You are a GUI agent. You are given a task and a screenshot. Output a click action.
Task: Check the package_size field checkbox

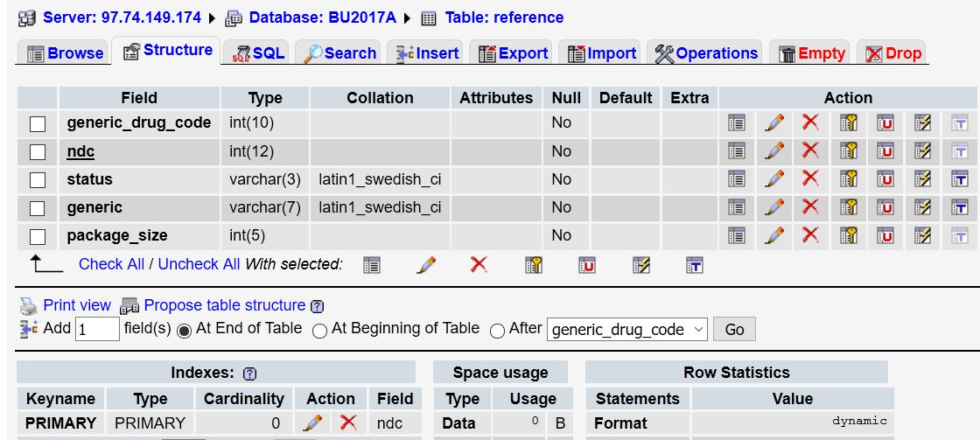tap(38, 236)
